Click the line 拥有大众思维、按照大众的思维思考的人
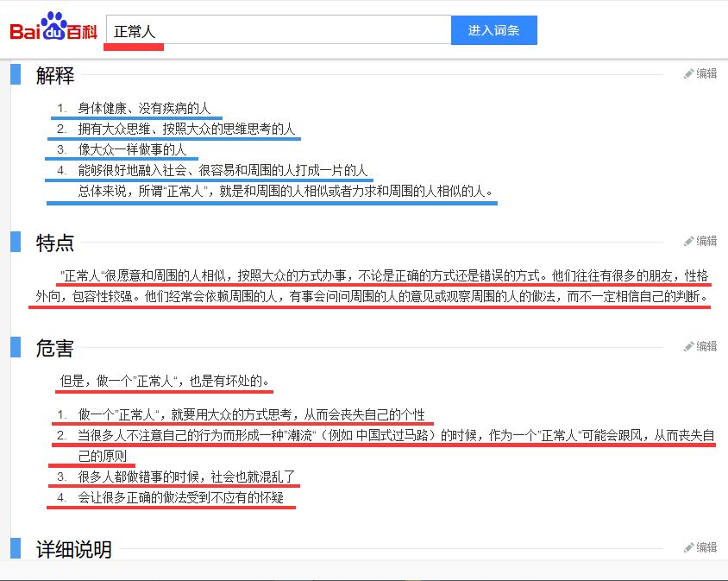Viewport: 728px width, 581px height. [186, 129]
